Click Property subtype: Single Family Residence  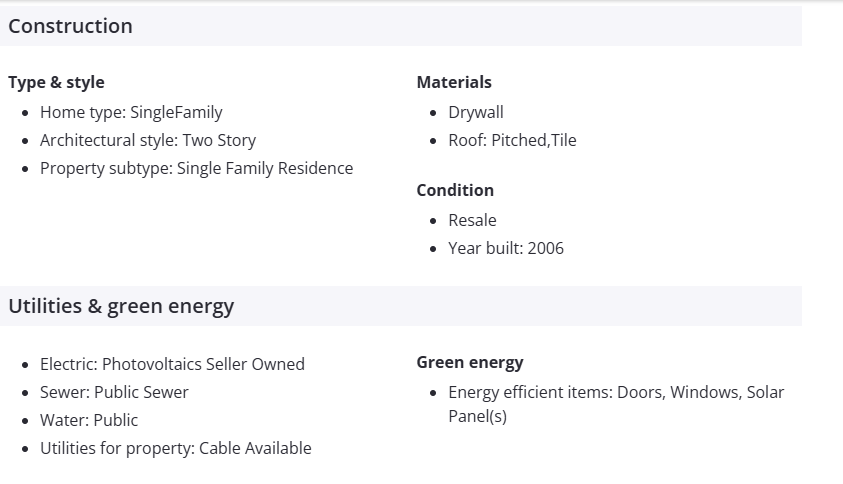(x=196, y=168)
